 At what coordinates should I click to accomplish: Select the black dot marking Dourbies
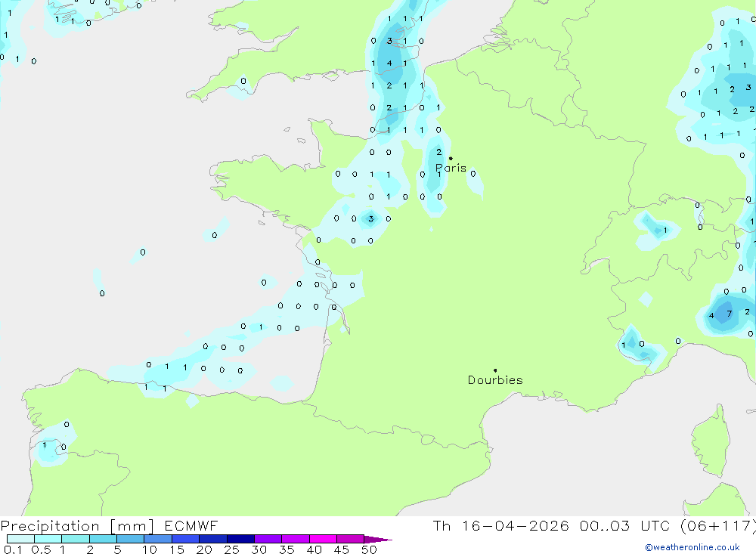click(x=495, y=370)
